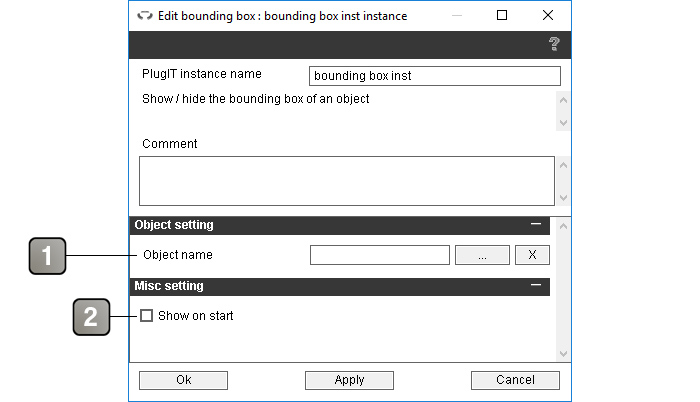Image resolution: width=700 pixels, height=402 pixels.
Task: Clear object name with the X button
Action: tap(532, 255)
